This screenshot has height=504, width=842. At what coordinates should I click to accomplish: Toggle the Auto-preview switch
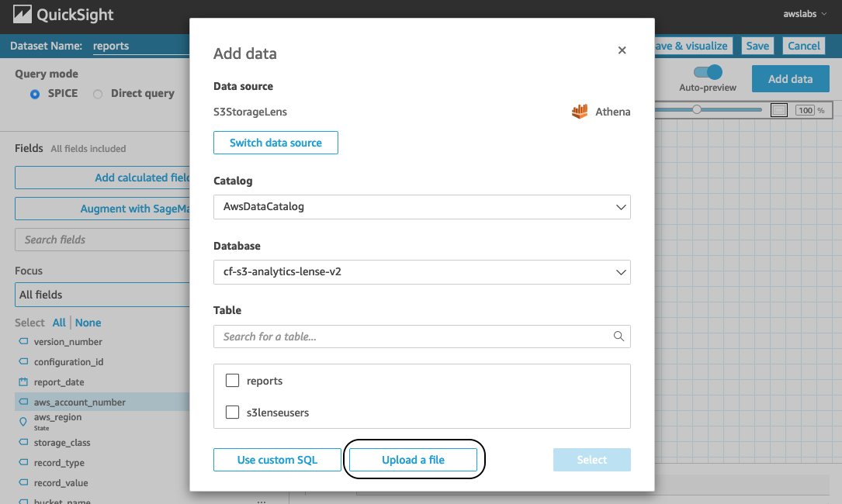[708, 72]
